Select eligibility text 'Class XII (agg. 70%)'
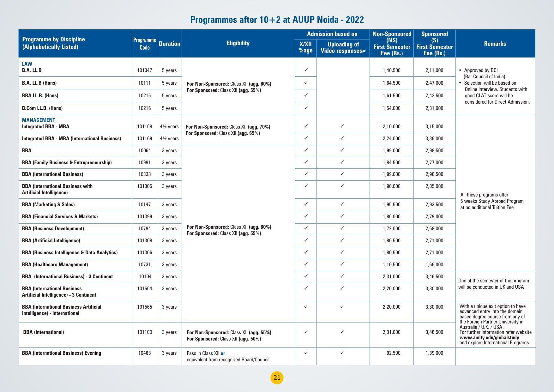The height and width of the screenshot is (392, 554). (250, 127)
